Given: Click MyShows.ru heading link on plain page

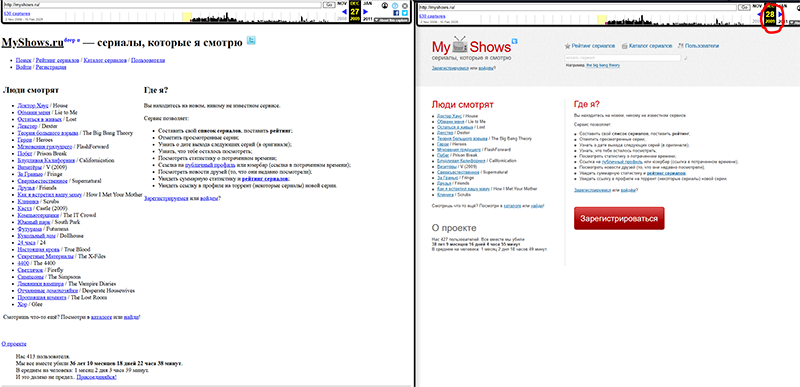Looking at the screenshot, I should pos(33,43).
